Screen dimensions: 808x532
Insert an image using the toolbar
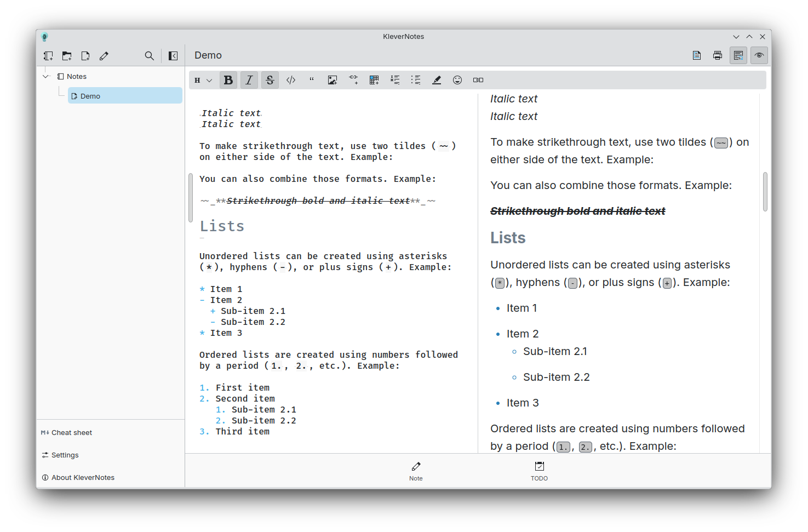tap(333, 79)
